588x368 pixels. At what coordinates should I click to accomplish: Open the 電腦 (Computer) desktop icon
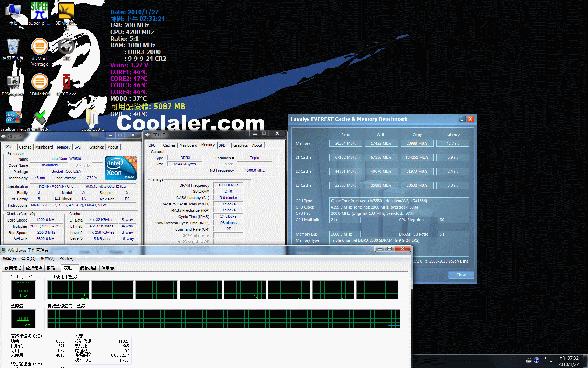click(x=13, y=14)
